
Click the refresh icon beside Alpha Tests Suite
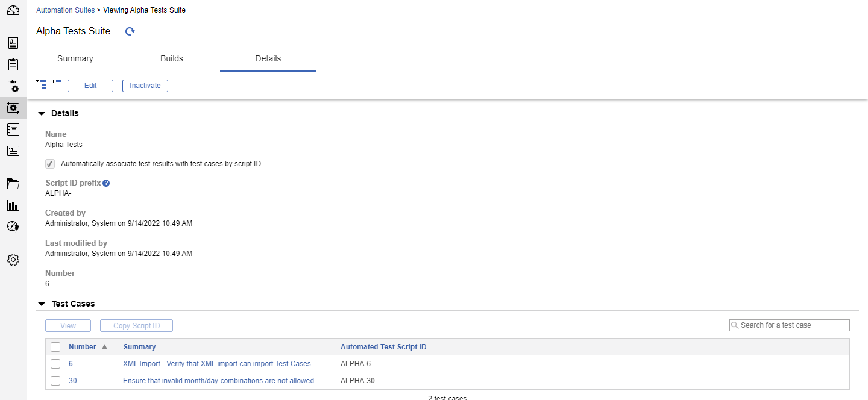tap(130, 31)
